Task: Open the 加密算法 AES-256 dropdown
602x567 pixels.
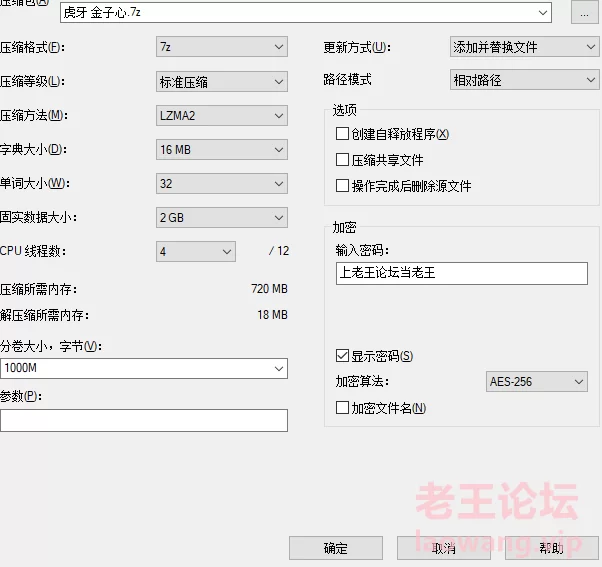Action: [536, 382]
